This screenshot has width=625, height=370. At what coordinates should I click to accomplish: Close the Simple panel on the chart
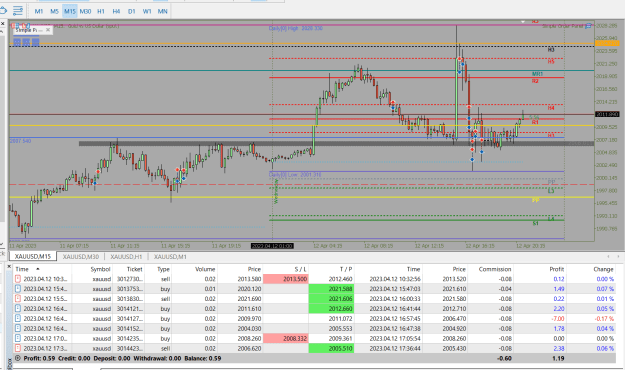click(x=48, y=30)
